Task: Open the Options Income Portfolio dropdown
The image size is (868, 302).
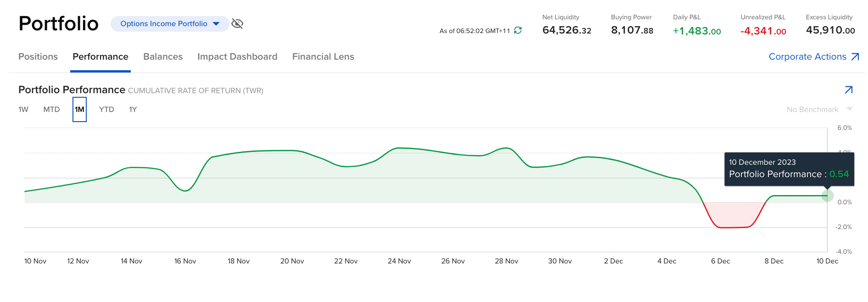Action: pyautogui.click(x=170, y=23)
